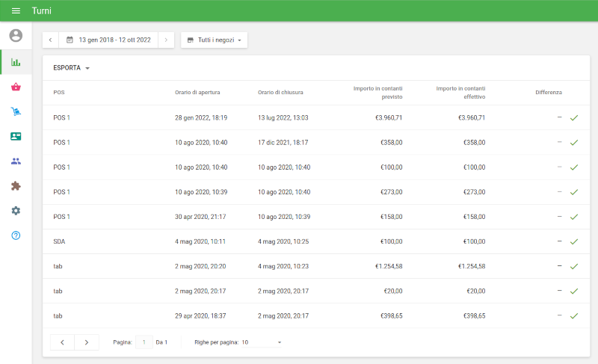Open the shopping basket items icon
This screenshot has width=598, height=364.
[x=16, y=87]
